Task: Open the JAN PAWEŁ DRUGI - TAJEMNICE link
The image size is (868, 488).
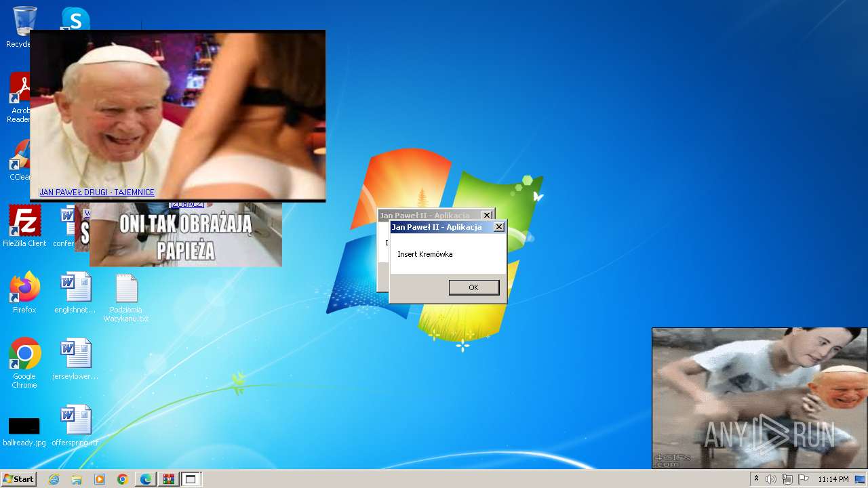Action: click(x=97, y=192)
